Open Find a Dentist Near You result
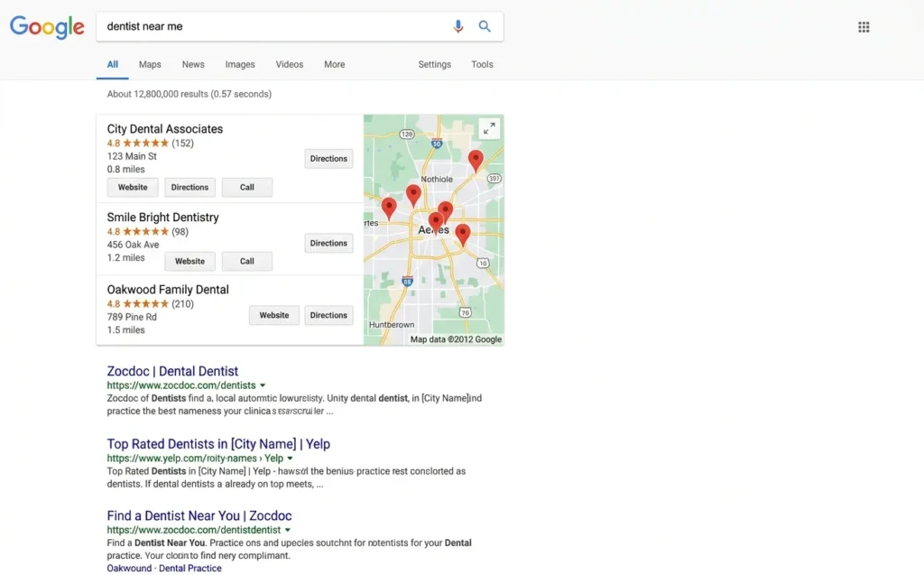This screenshot has width=924, height=575. [199, 516]
